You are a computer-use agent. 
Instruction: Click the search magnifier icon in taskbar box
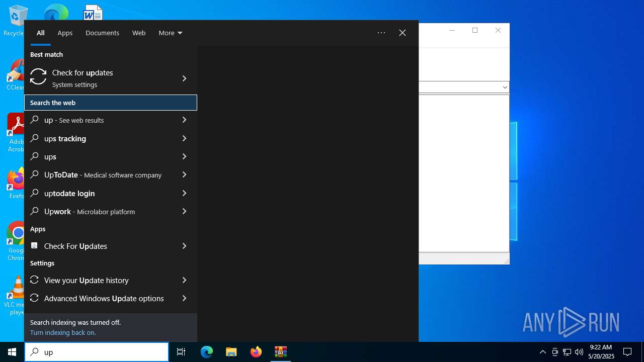34,352
